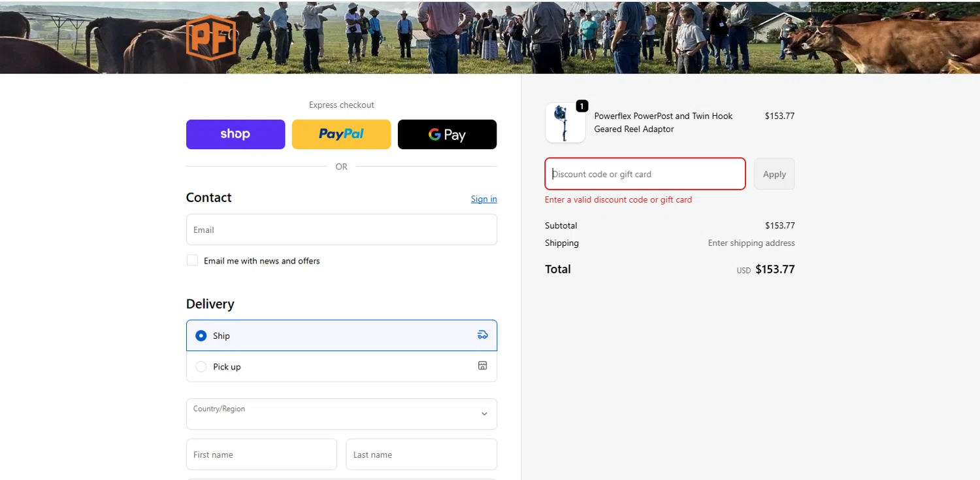Click the Total label
The height and width of the screenshot is (480, 980).
point(558,269)
